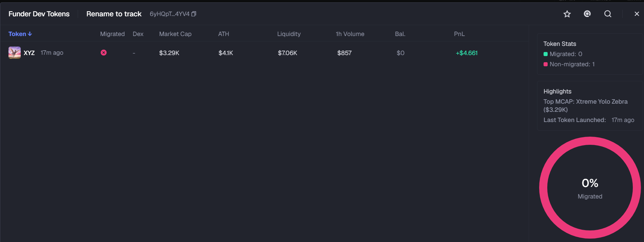Click the +$4.661 PnL value

pos(467,53)
